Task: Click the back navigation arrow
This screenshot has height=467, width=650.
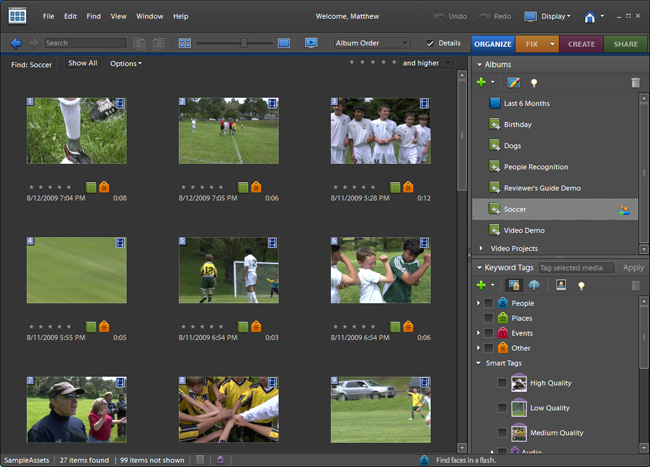Action: pyautogui.click(x=16, y=43)
